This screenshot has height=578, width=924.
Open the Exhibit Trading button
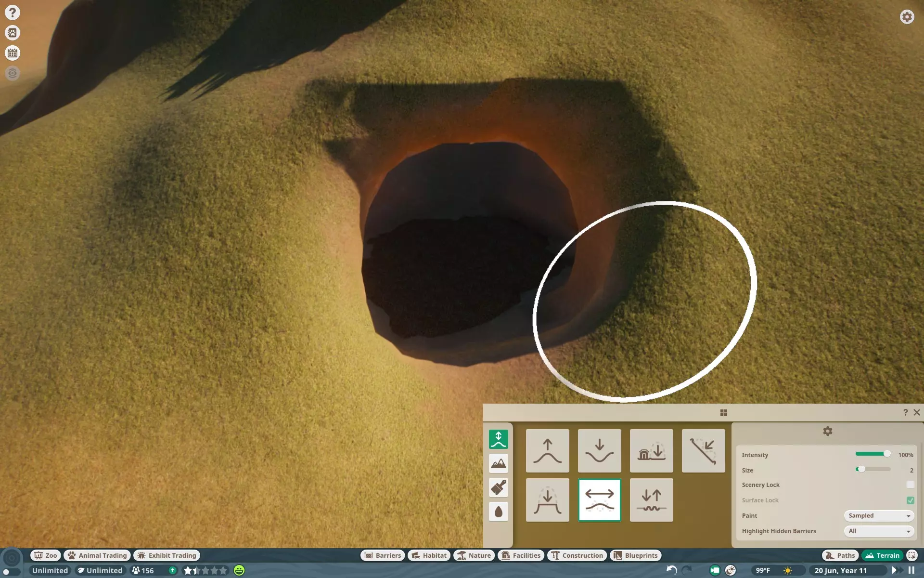[x=167, y=555]
